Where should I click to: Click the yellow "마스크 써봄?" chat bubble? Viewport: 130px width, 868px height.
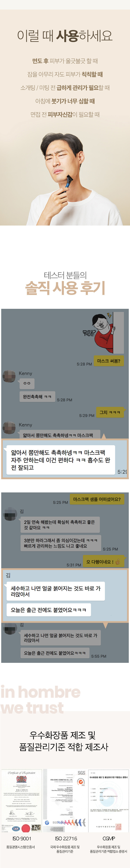coord(109,361)
